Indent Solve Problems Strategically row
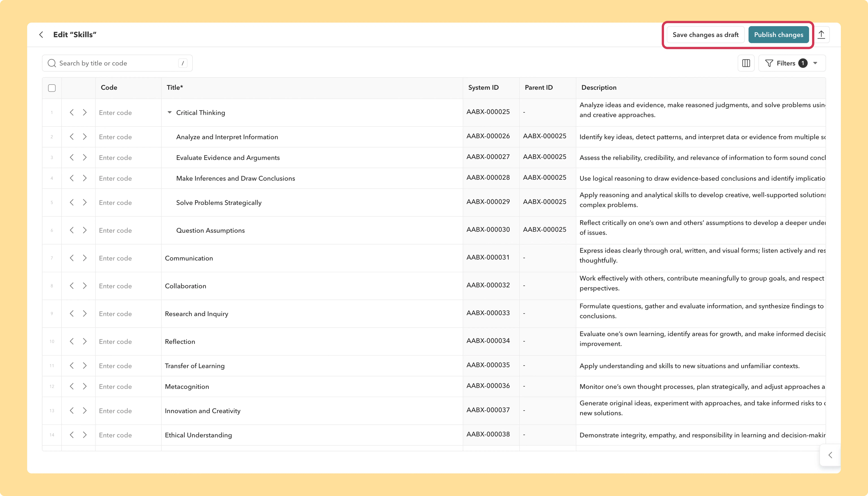 [x=85, y=202]
